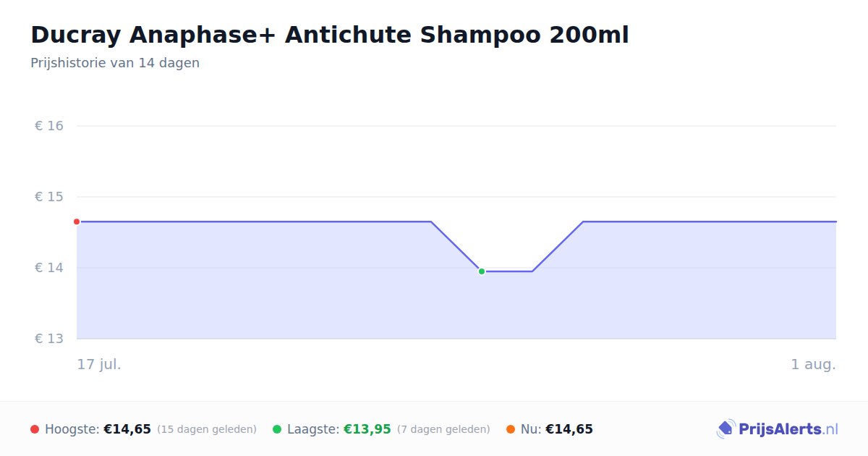Click the red highest price dot on chart

click(77, 221)
